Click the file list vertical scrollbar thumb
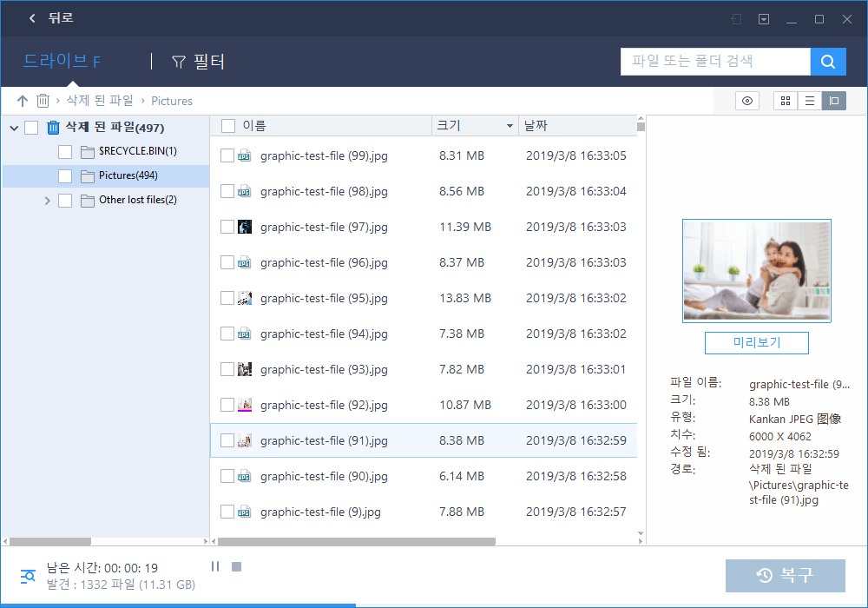Viewport: 868px width, 608px height. point(641,127)
